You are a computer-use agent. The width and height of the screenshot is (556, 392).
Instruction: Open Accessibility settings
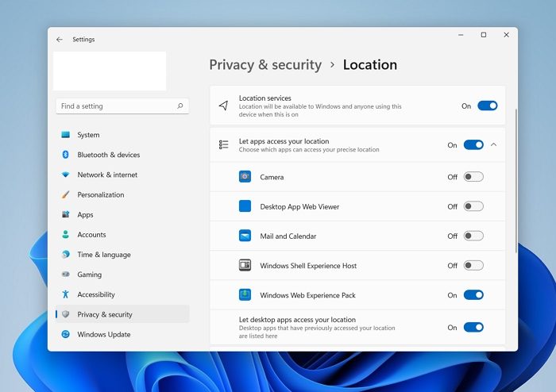(x=122, y=294)
